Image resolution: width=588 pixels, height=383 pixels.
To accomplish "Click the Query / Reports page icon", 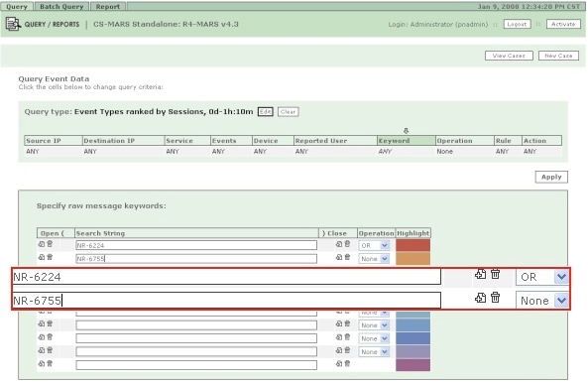I will (13, 25).
